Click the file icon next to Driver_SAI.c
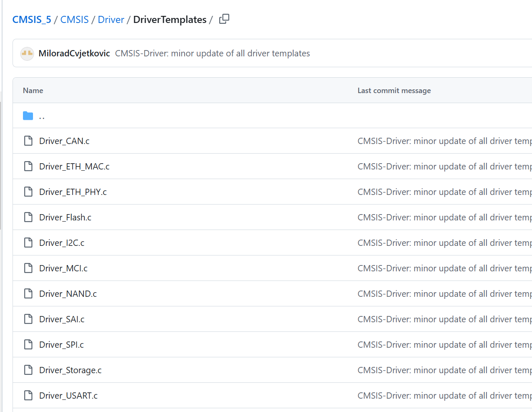This screenshot has height=412, width=532. tap(28, 319)
